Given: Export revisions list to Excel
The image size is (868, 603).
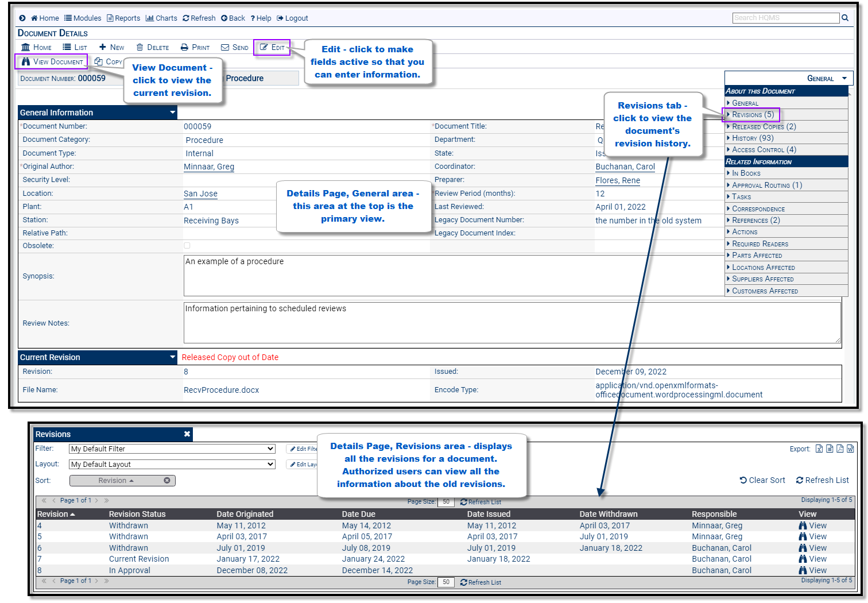Looking at the screenshot, I should (x=819, y=449).
